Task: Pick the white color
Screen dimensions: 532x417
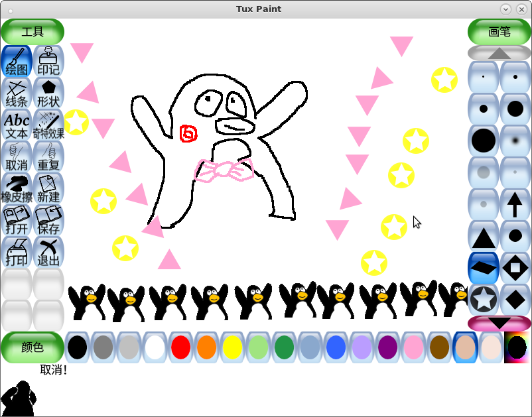Action: pyautogui.click(x=155, y=347)
